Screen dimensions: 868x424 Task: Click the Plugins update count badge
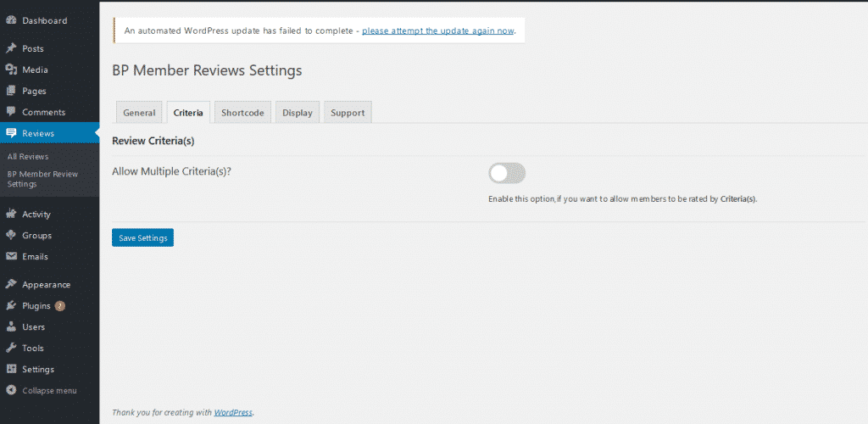(60, 305)
